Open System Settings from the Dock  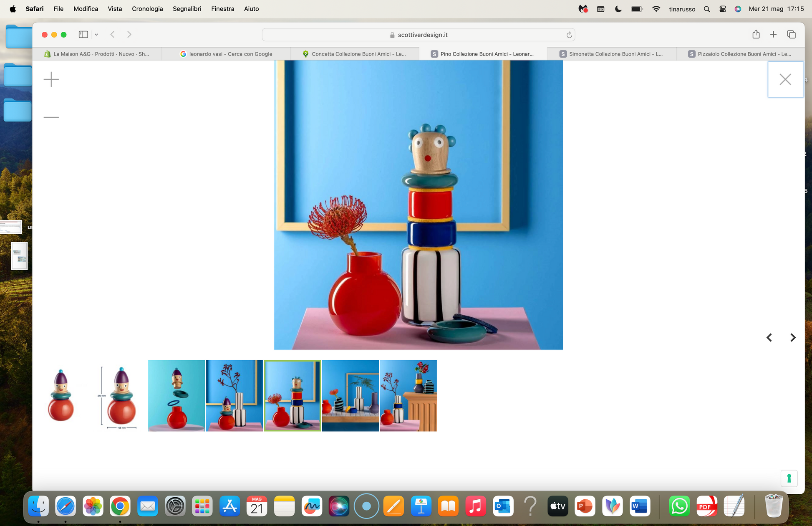(175, 506)
